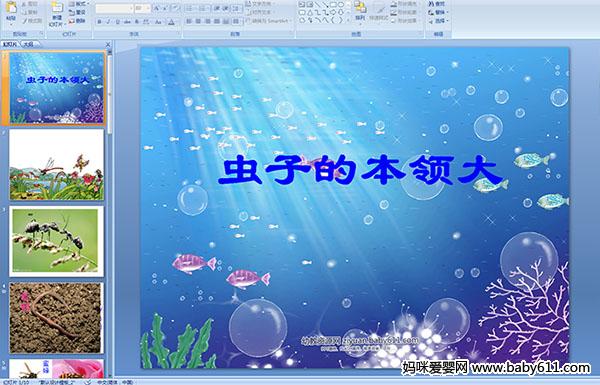Image resolution: width=600 pixels, height=385 pixels.
Task: Select the slide 4 earthworm thumbnail
Action: [57, 318]
